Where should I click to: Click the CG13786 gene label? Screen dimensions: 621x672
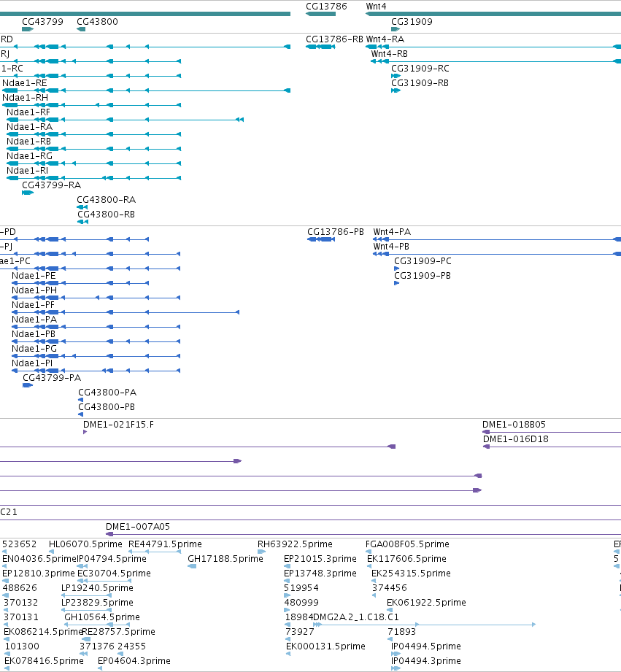coord(326,7)
